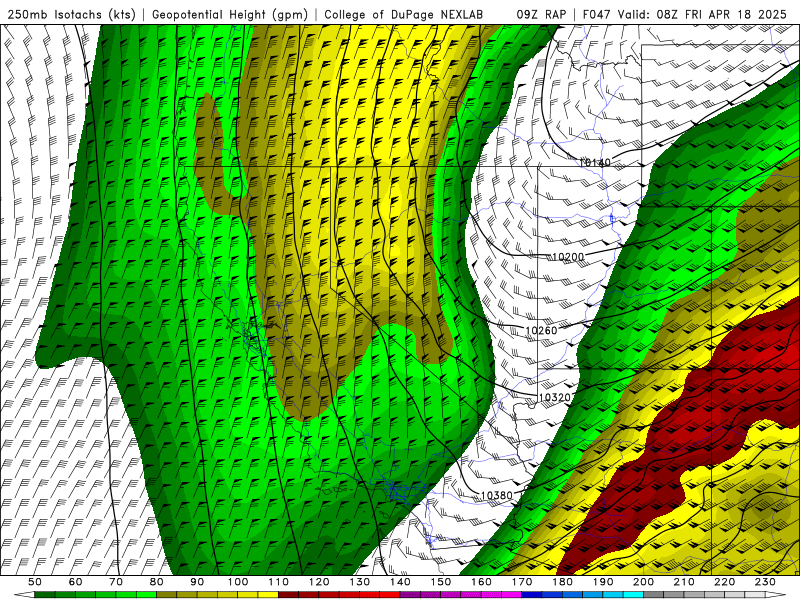Click the 130 value on the color scale
The image size is (800, 600).
click(359, 582)
